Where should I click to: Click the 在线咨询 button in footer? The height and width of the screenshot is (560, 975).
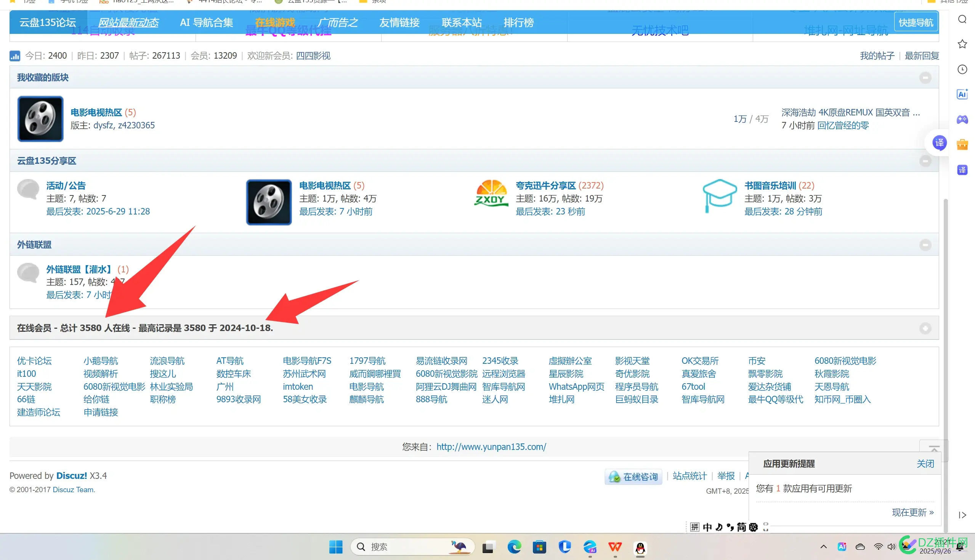tap(633, 477)
